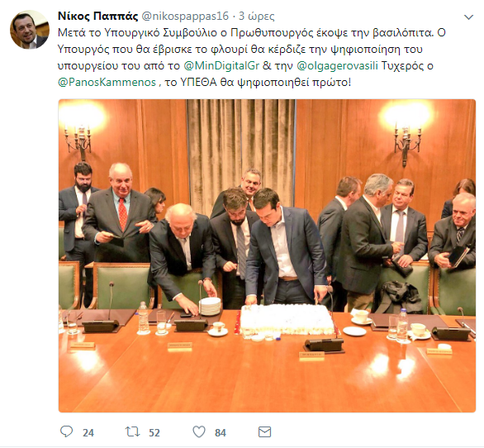Click the reply speech bubble icon
The width and height of the screenshot is (484, 448).
(x=66, y=431)
